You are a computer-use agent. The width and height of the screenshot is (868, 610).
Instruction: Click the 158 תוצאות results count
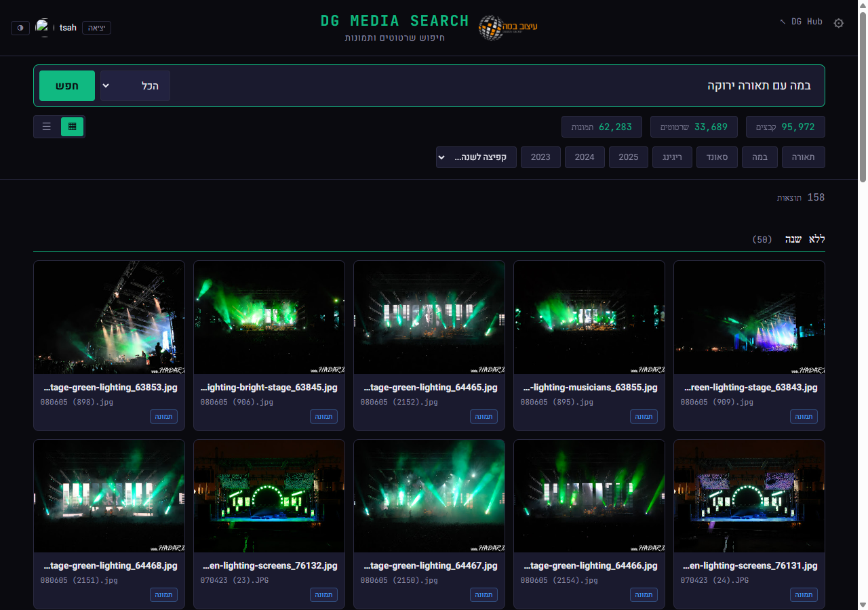pos(801,197)
